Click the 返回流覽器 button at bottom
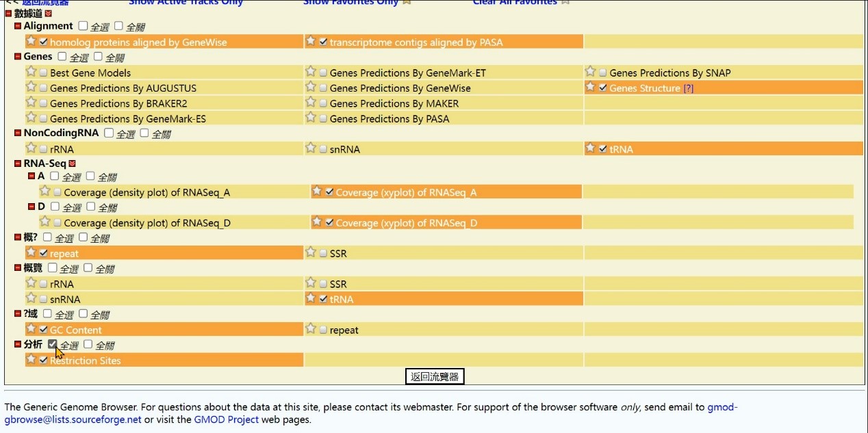 click(x=434, y=376)
